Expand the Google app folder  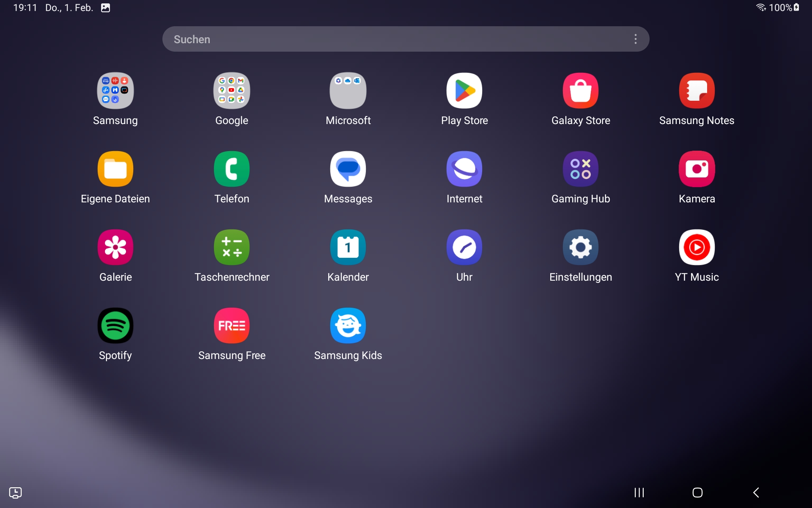231,91
